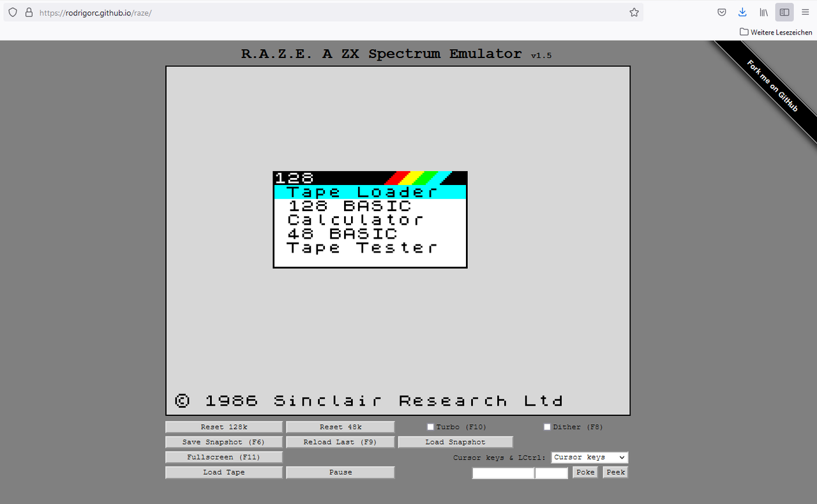817x504 pixels.
Task: Click the narrow value field beside Poke
Action: (551, 473)
